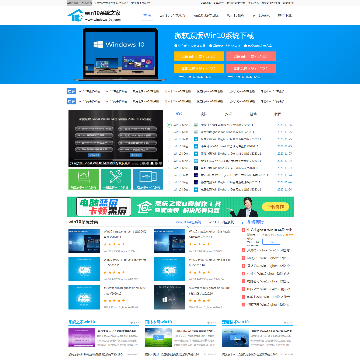Open the green banner ad reading 电脑蓝屏 卡顿黑屏
The width and height of the screenshot is (360, 360).
coord(180,207)
